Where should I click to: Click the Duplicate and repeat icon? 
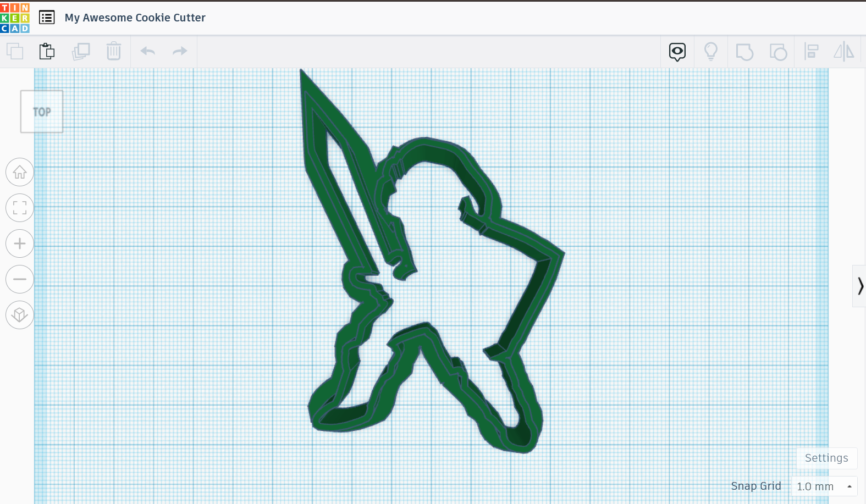tap(81, 51)
